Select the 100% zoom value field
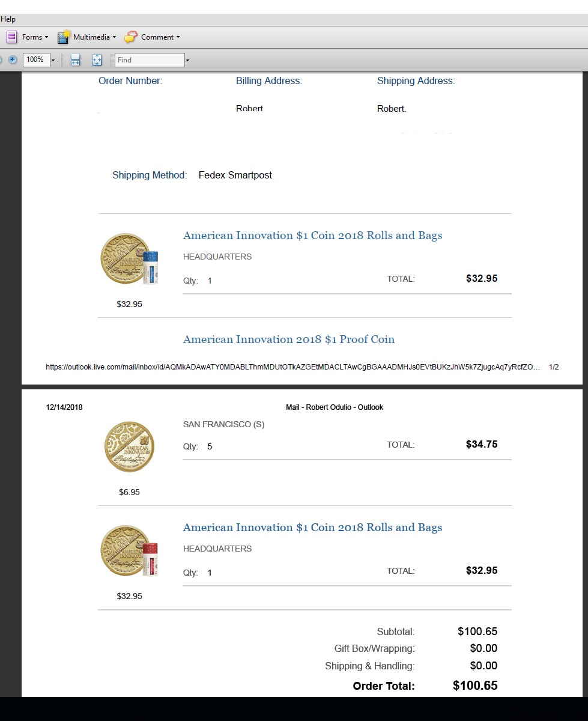Viewport: 588px width, 721px height. 35,60
